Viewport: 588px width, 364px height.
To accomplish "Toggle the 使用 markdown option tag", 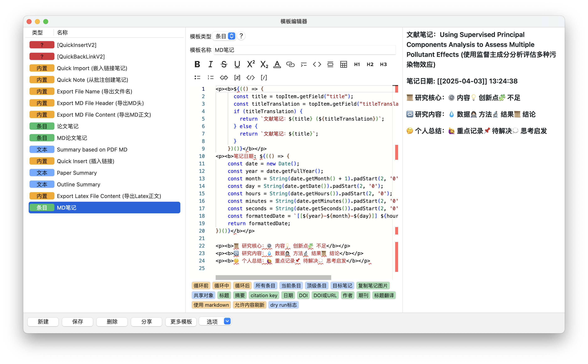I will [211, 305].
